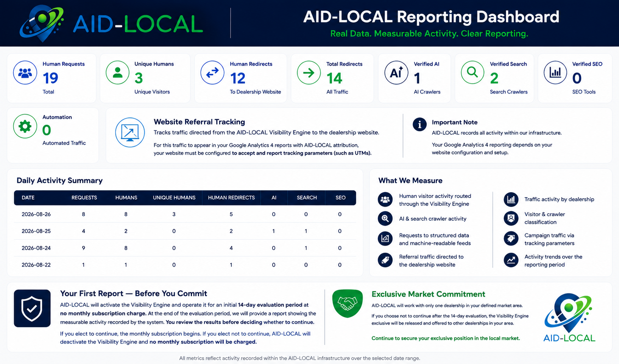
Task: Click the Verified Search magnifier icon
Action: pos(472,73)
